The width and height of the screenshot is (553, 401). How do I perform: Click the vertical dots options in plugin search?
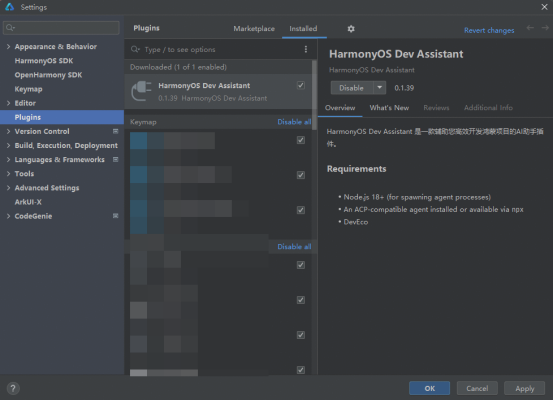click(305, 49)
